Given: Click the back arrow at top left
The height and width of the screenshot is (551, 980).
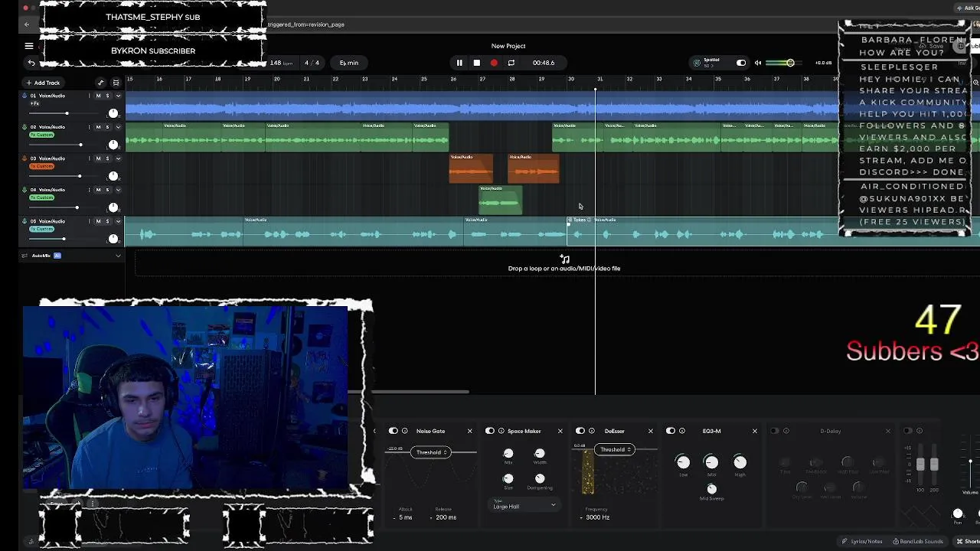Looking at the screenshot, I should (x=27, y=24).
